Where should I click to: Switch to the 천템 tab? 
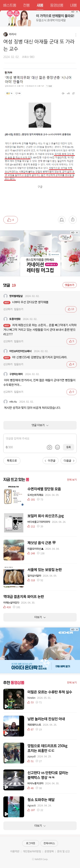click(26, 5)
